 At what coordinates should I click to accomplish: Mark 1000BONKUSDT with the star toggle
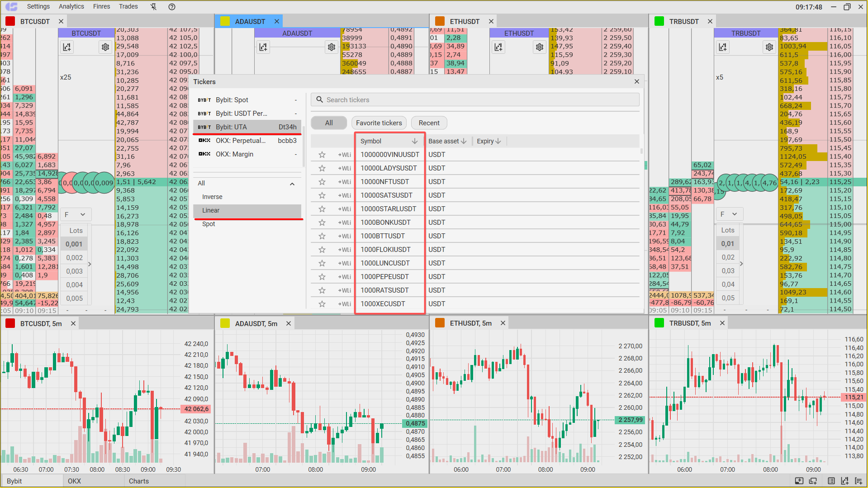point(322,222)
